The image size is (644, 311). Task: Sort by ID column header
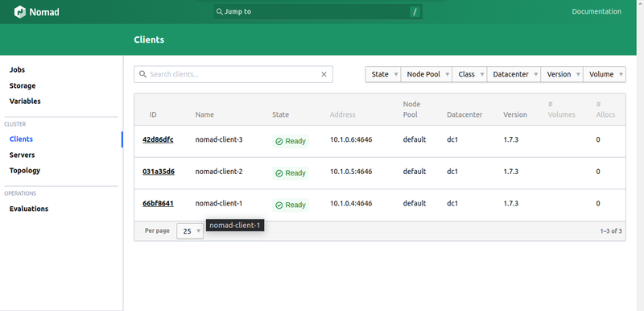point(153,114)
